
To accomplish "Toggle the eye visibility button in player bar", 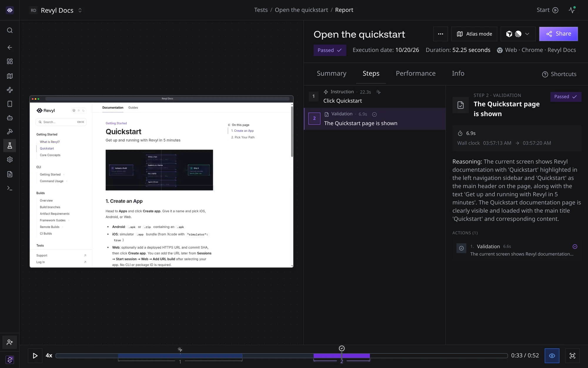I will coord(552,356).
